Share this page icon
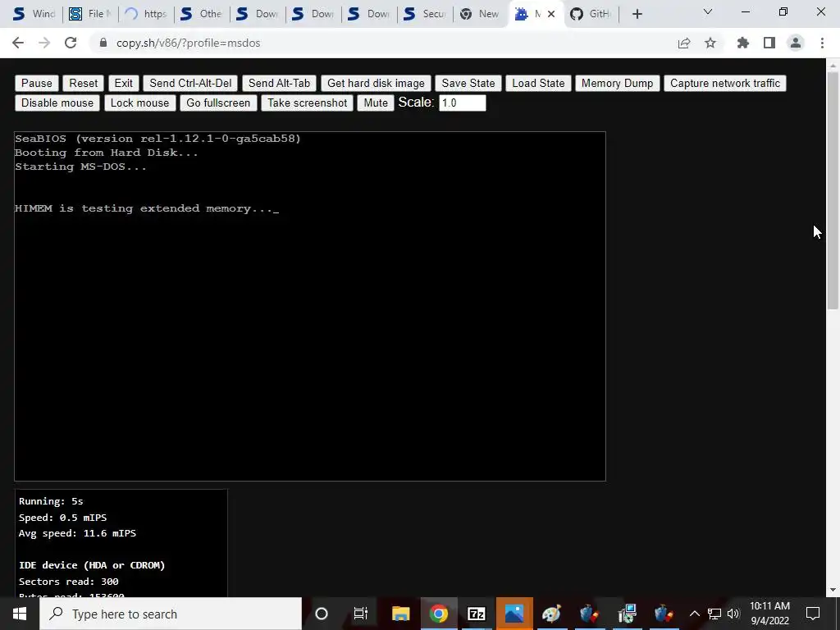The height and width of the screenshot is (630, 840). tap(683, 43)
